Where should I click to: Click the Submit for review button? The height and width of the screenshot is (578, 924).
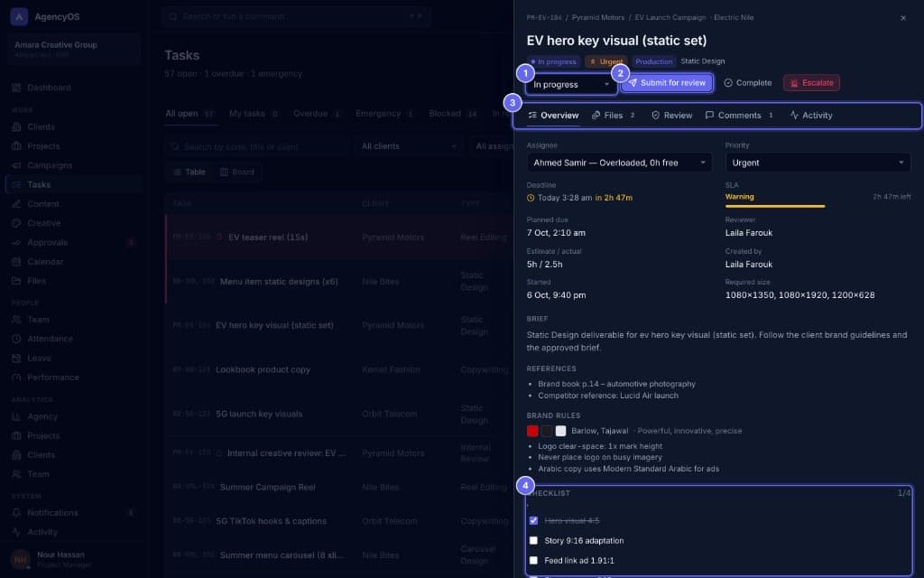(667, 83)
